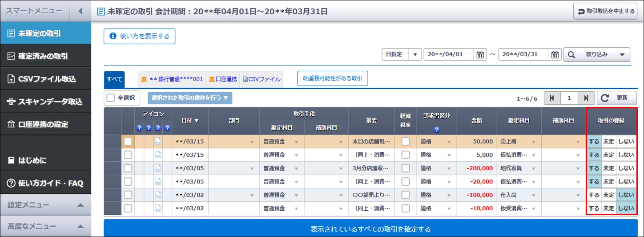Click document icon in 地代家賃 row
Image resolution: width=644 pixels, height=237 pixels.
coord(158,168)
